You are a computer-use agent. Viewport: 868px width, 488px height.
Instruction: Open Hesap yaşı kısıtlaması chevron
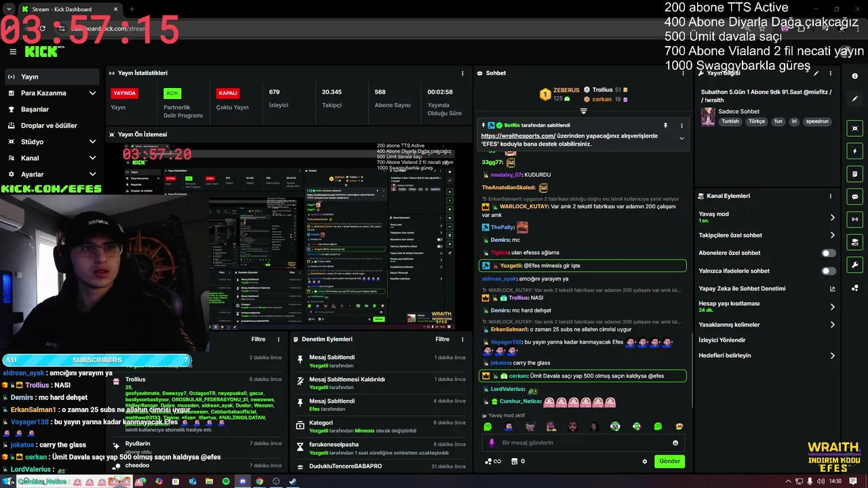833,307
